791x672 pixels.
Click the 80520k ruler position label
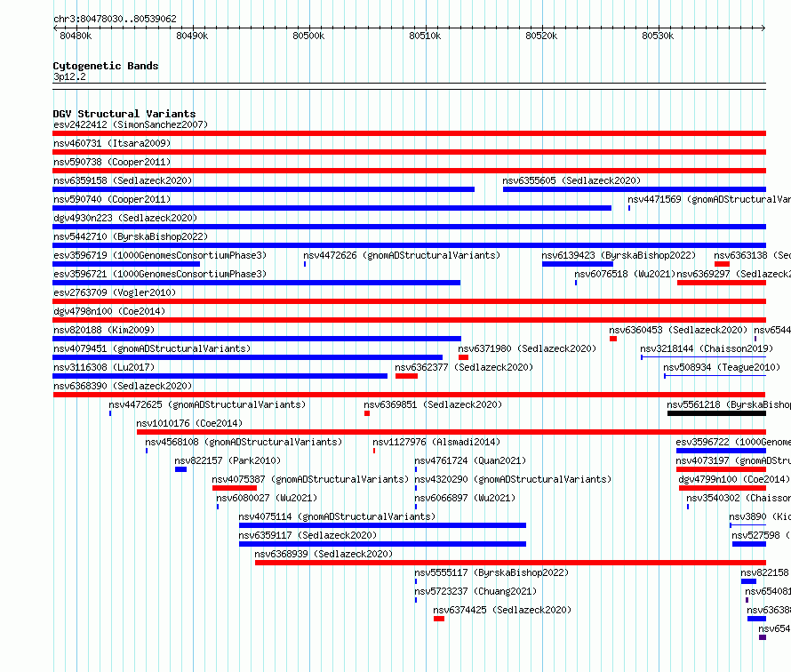(541, 36)
